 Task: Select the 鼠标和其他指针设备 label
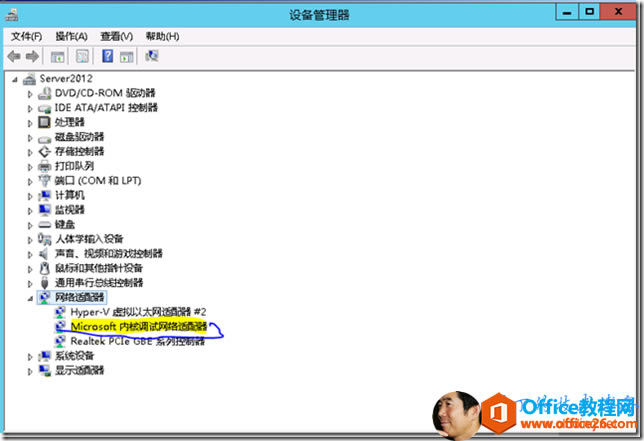click(x=99, y=268)
